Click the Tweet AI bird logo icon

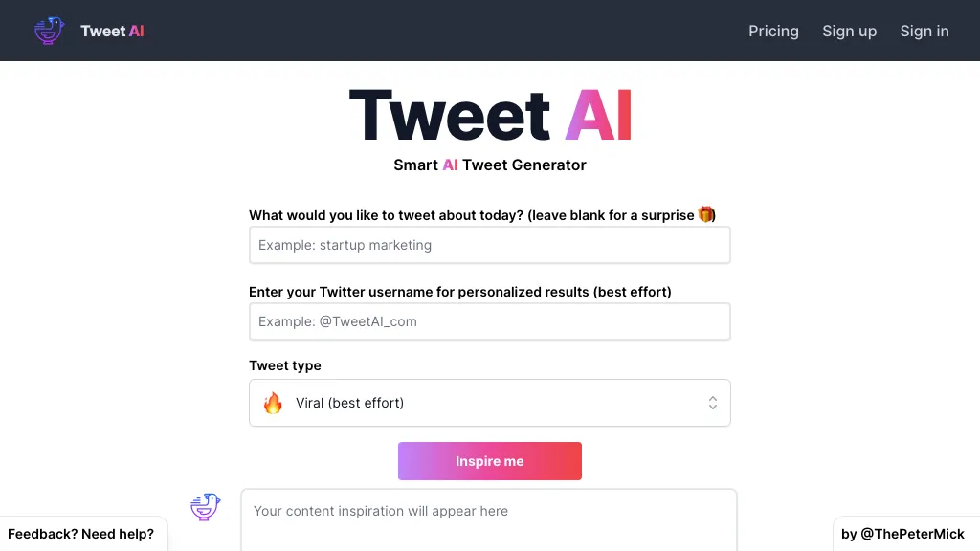49,31
